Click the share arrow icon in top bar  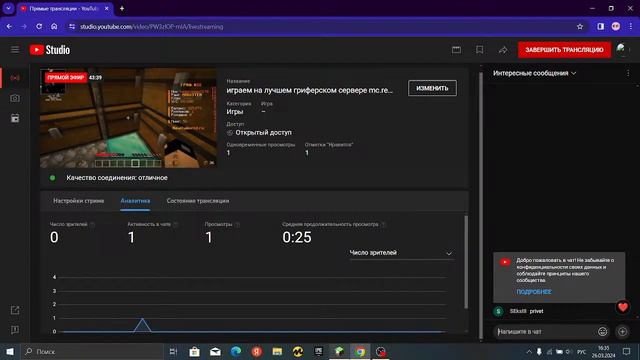pos(503,50)
